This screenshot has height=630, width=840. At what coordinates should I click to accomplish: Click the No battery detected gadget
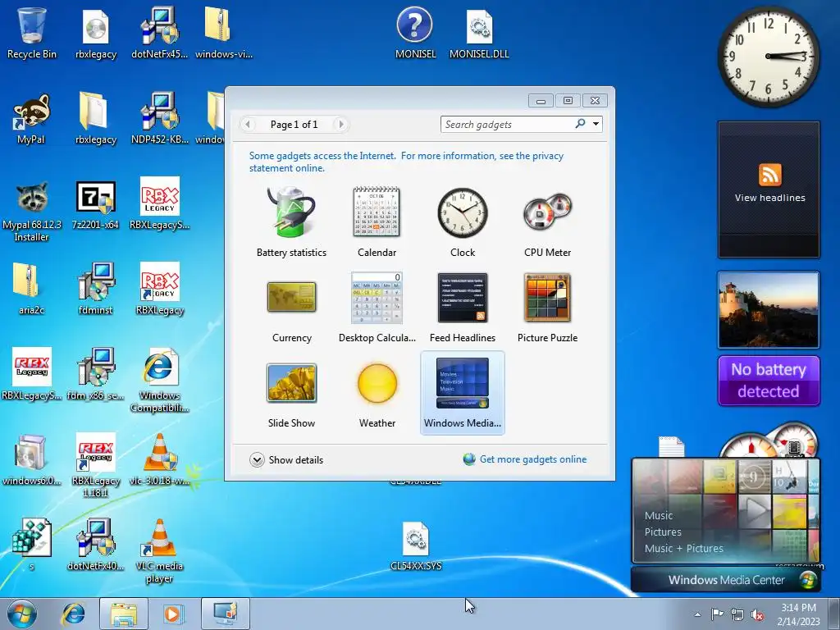coord(769,381)
